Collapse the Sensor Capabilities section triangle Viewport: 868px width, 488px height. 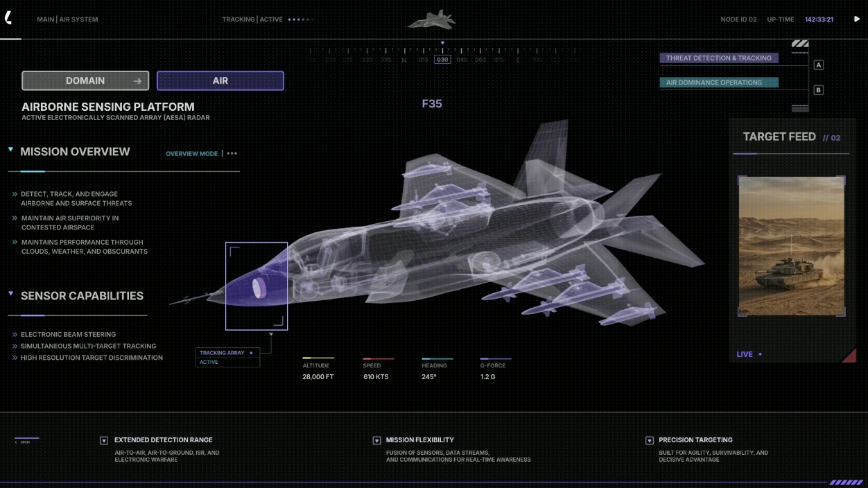(x=11, y=293)
